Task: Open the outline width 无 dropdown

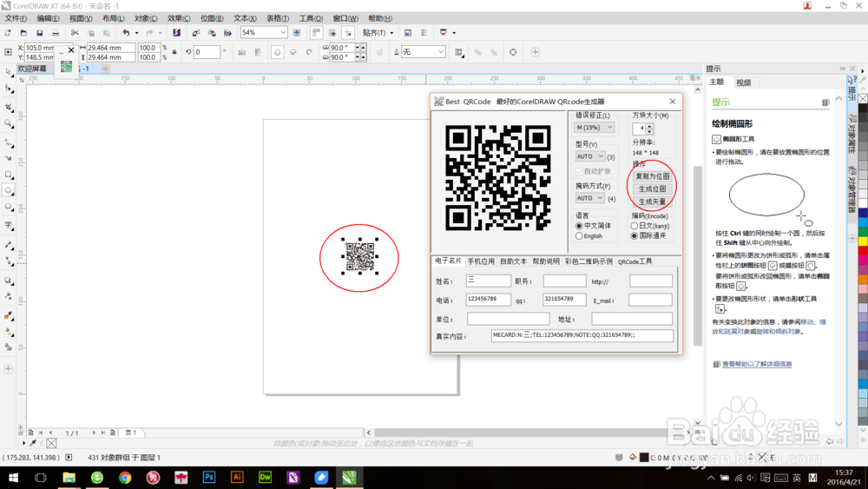Action: 441,52
